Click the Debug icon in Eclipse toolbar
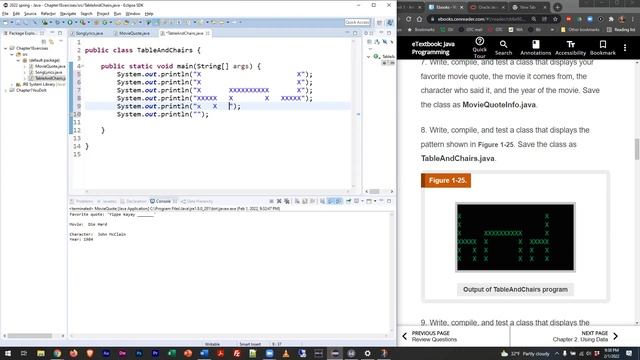The image size is (640, 360). pyautogui.click(x=58, y=22)
